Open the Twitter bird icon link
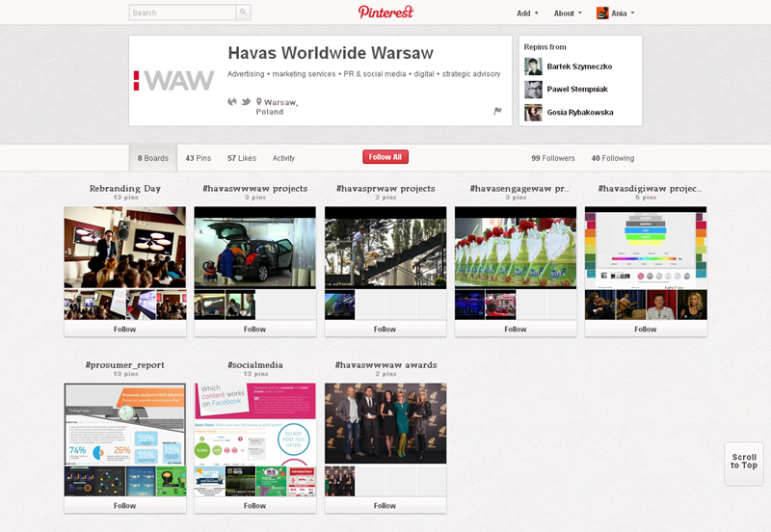Image resolution: width=771 pixels, height=532 pixels. [246, 101]
